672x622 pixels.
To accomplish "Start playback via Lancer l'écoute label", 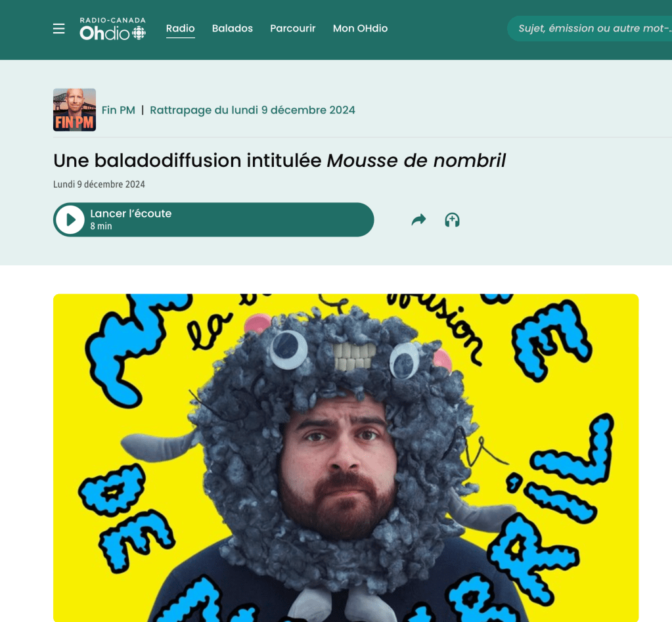I will point(131,213).
